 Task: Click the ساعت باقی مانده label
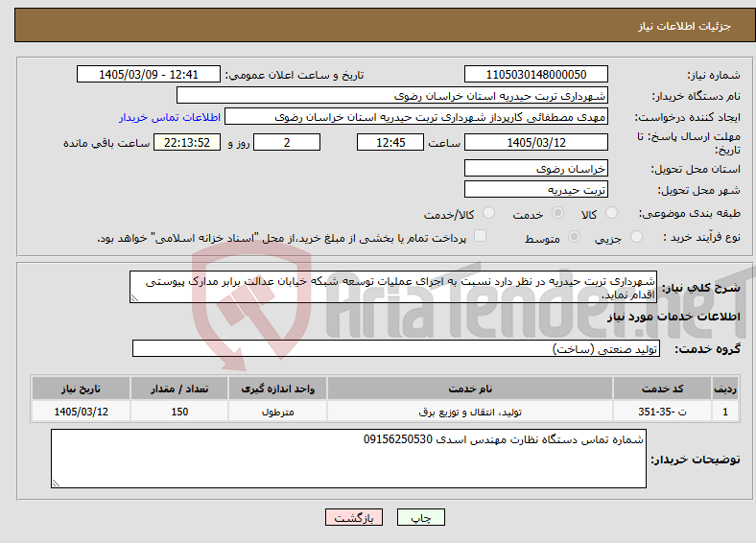(106, 143)
